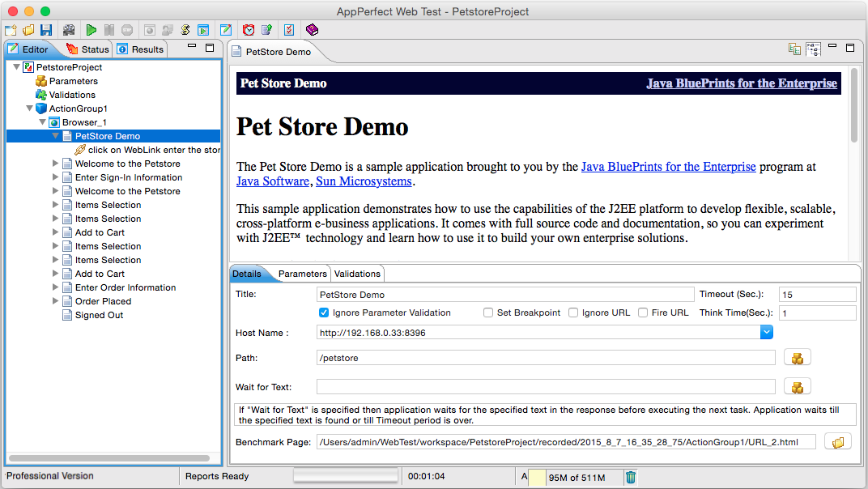
Task: Select the Details tab
Action: 247,274
